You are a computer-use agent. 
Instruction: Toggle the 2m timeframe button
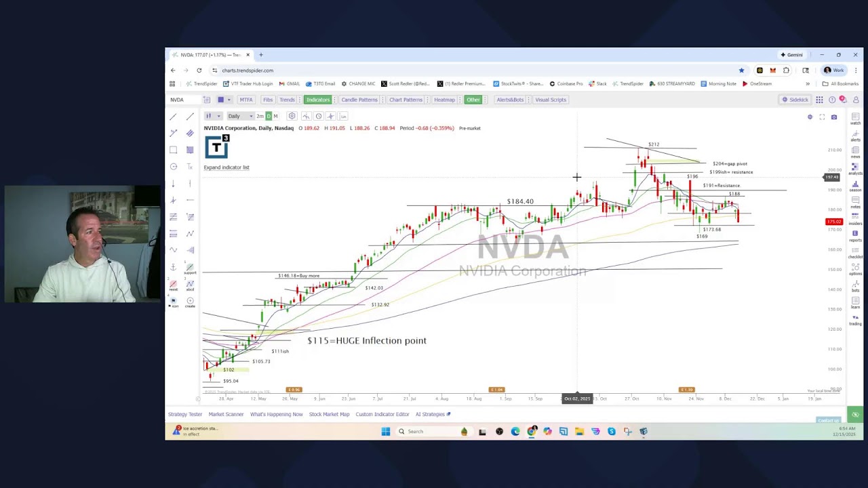(x=260, y=116)
